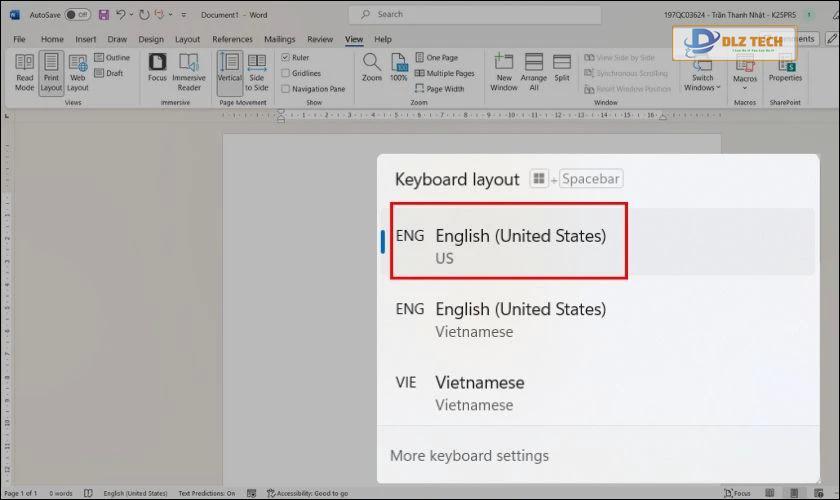The height and width of the screenshot is (500, 840).
Task: Click Page 1 of 1 indicator
Action: click(x=20, y=493)
